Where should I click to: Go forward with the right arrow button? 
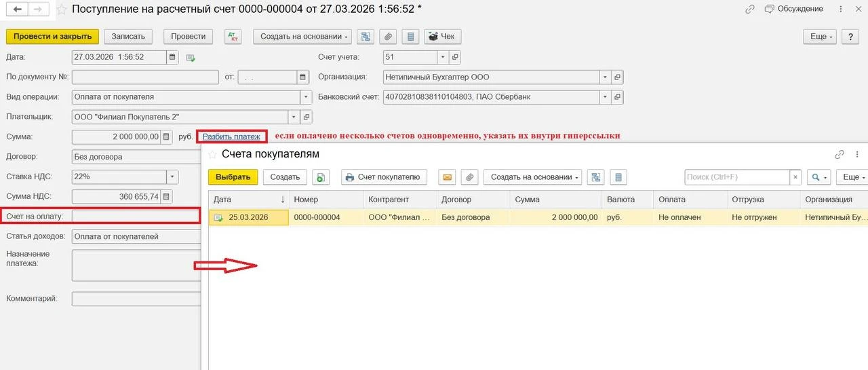pyautogui.click(x=39, y=10)
